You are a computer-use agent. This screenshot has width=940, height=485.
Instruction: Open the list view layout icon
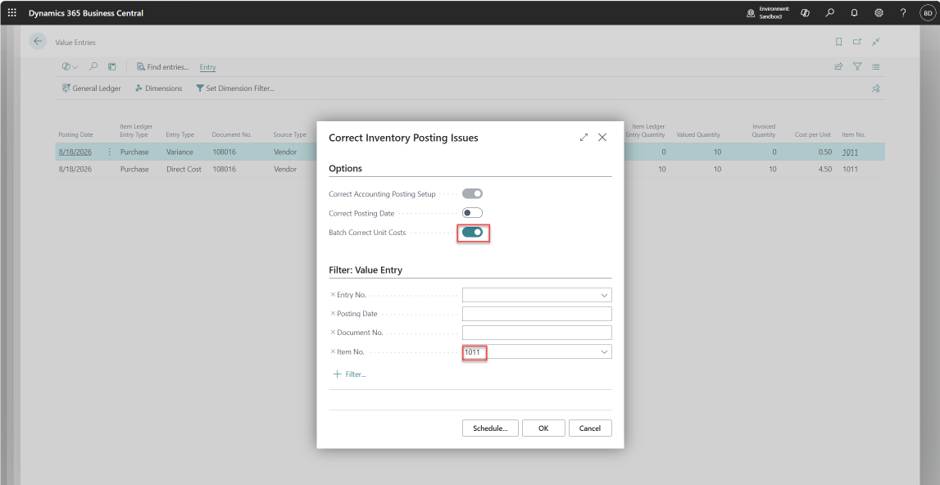(876, 67)
